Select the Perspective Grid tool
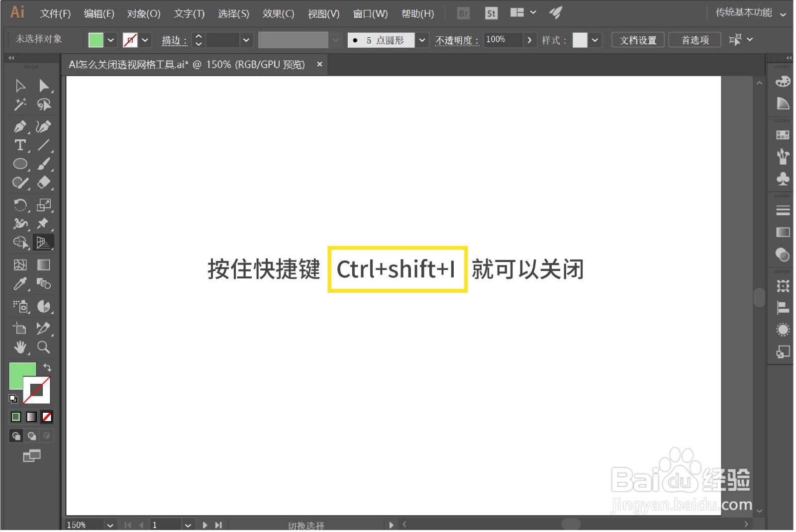Viewport: 796px width, 532px height. 44,243
